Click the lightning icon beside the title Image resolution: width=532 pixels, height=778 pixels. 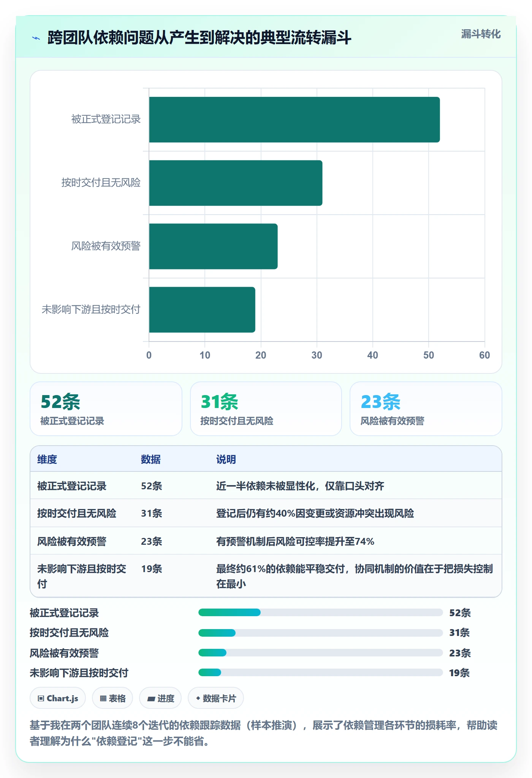[36, 38]
